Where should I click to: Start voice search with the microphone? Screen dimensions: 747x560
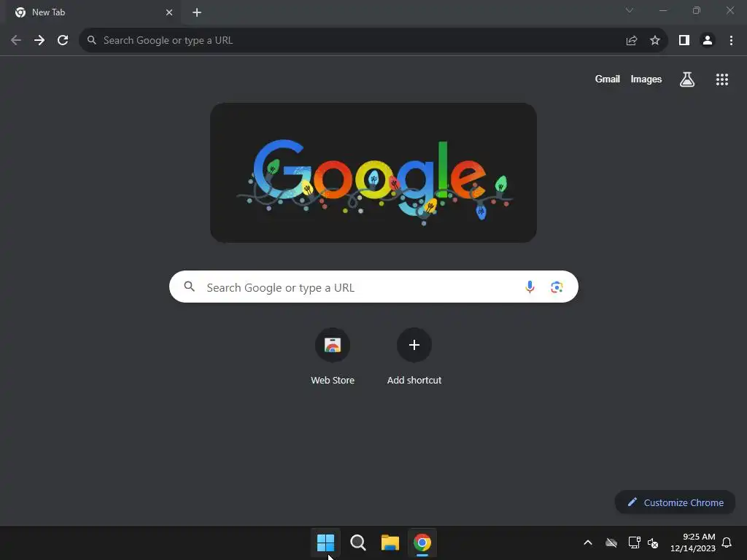point(530,287)
